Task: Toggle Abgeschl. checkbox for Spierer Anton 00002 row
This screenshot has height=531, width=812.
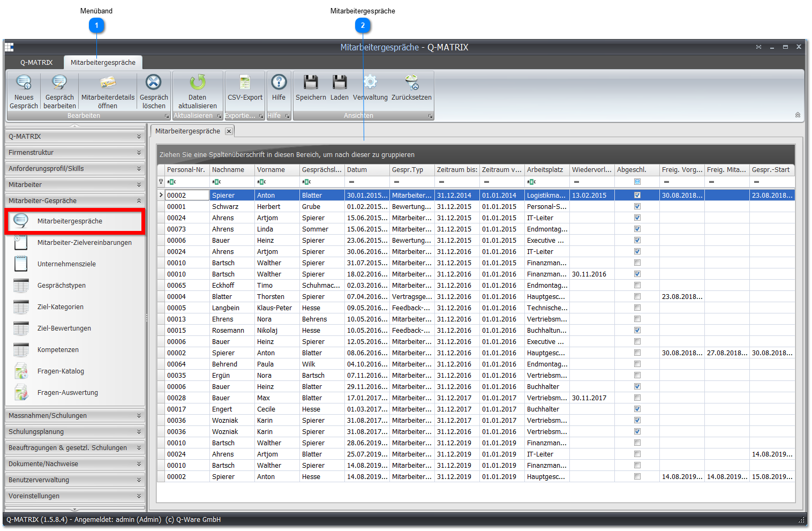Action: coord(637,196)
